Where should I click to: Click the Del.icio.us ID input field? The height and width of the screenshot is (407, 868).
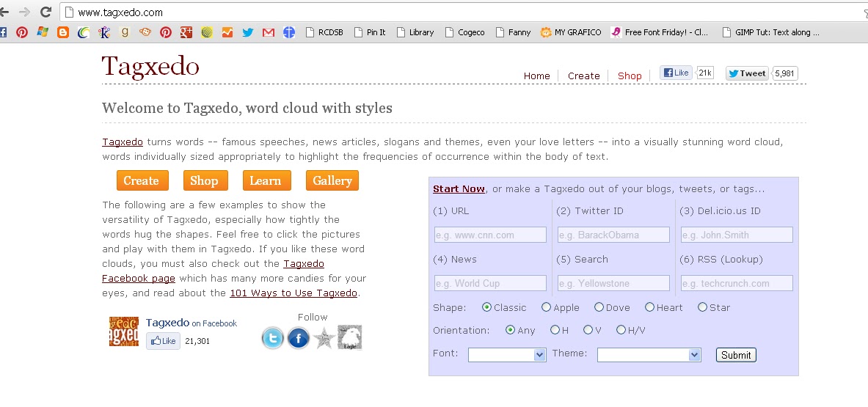click(x=737, y=235)
